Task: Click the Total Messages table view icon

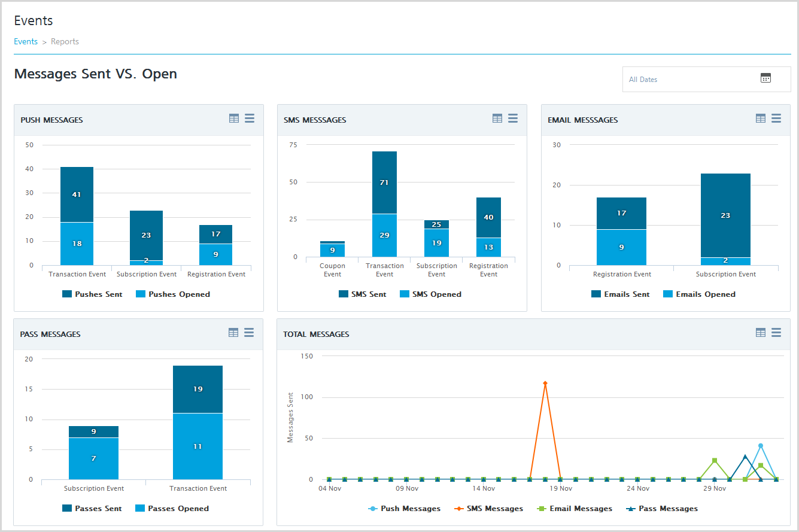Action: 761,333
